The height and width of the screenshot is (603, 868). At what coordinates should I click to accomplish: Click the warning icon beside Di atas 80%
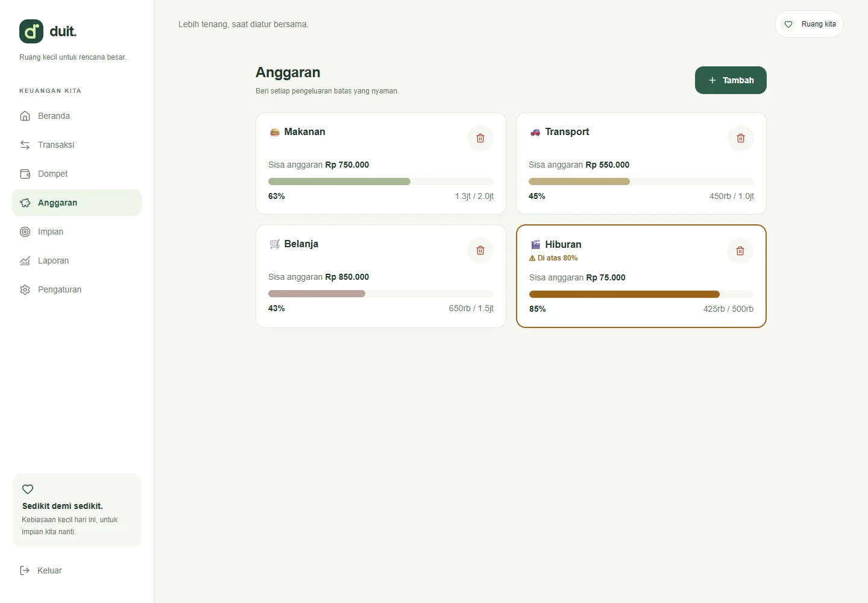coord(532,258)
